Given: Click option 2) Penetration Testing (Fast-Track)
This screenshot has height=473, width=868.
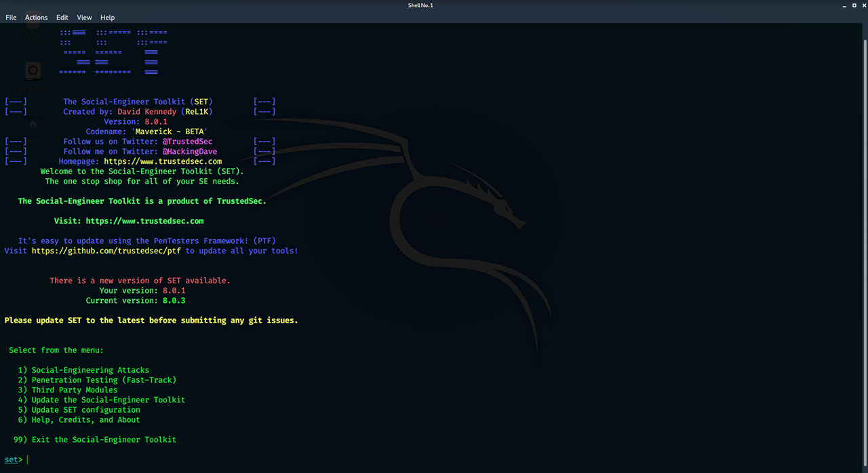Looking at the screenshot, I should pos(97,380).
